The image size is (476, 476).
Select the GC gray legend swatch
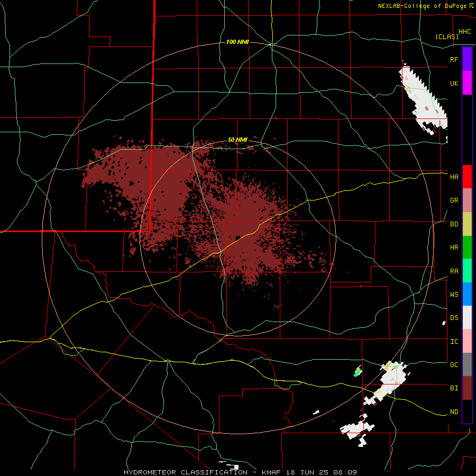467,364
